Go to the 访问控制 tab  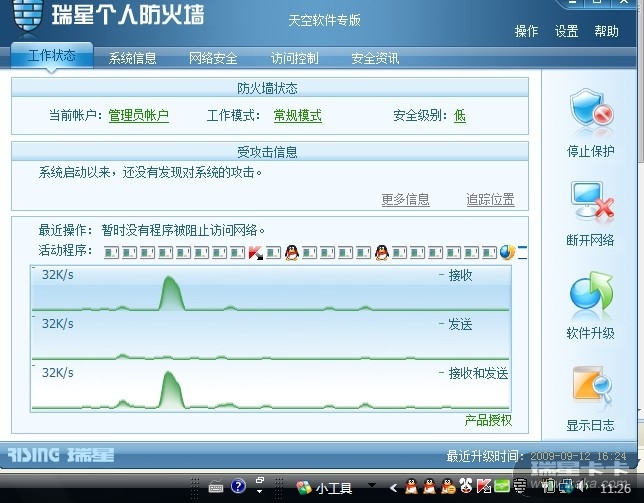pyautogui.click(x=294, y=58)
